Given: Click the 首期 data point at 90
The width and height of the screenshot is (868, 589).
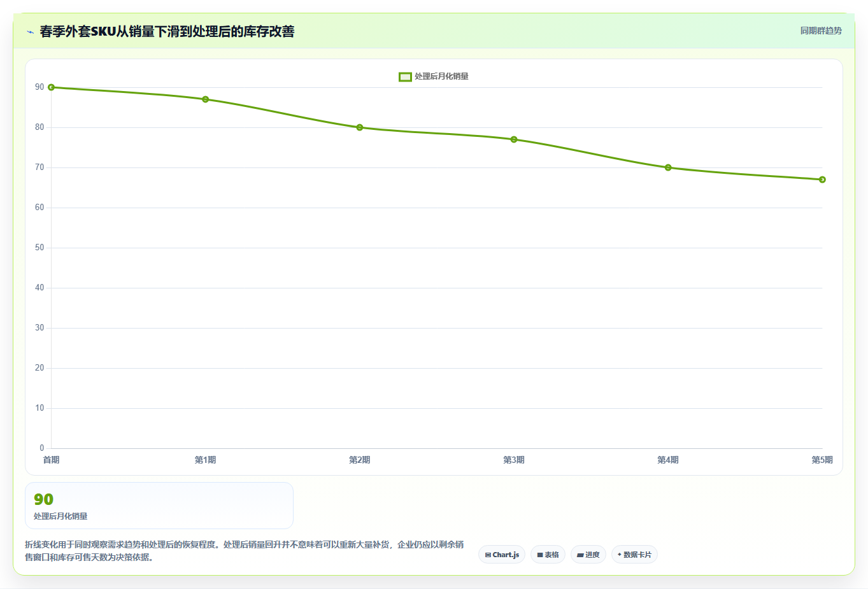Looking at the screenshot, I should click(52, 87).
